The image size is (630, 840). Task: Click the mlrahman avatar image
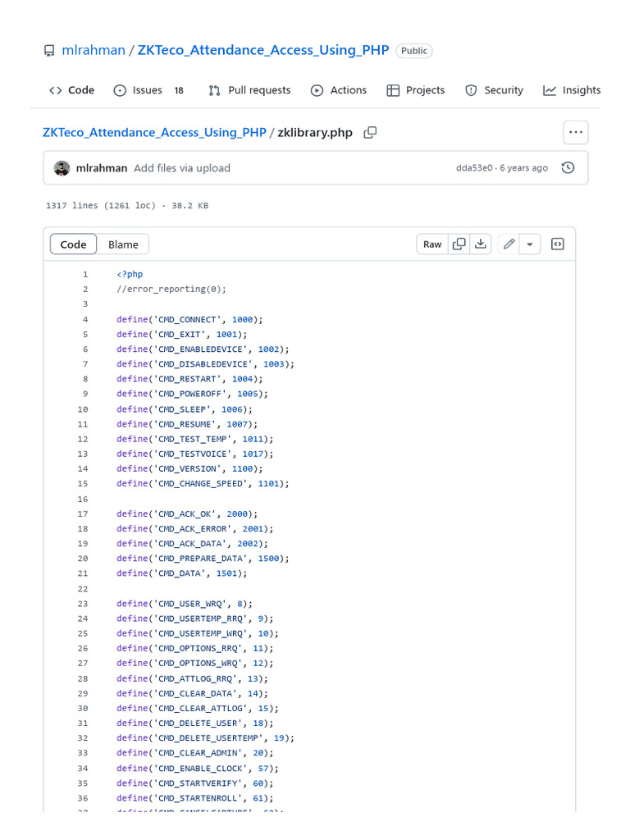point(62,168)
